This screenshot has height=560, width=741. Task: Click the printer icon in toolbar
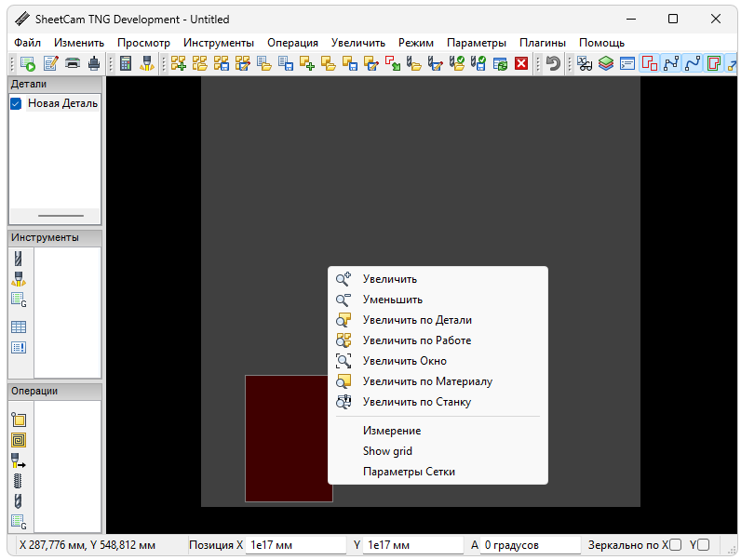tap(73, 63)
